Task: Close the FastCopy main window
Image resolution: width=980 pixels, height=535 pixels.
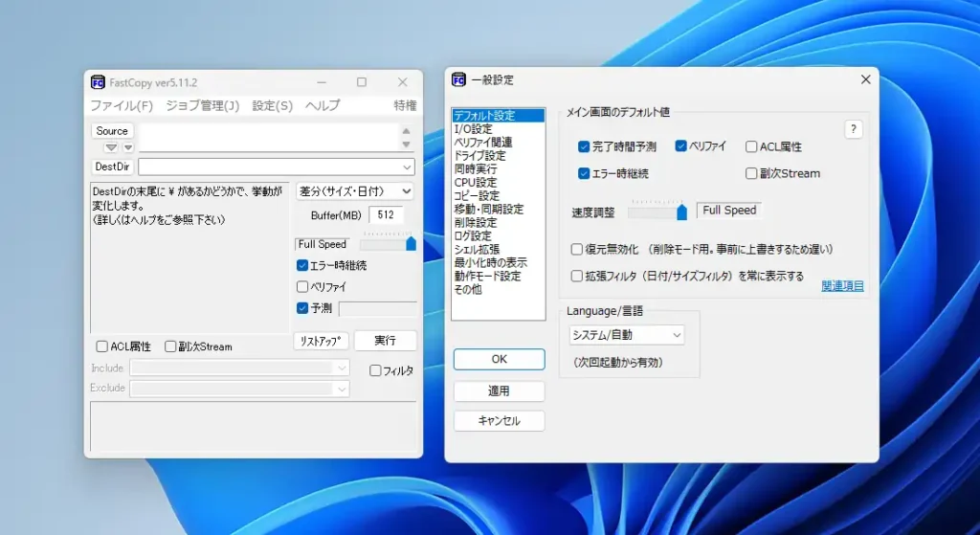Action: tap(403, 82)
